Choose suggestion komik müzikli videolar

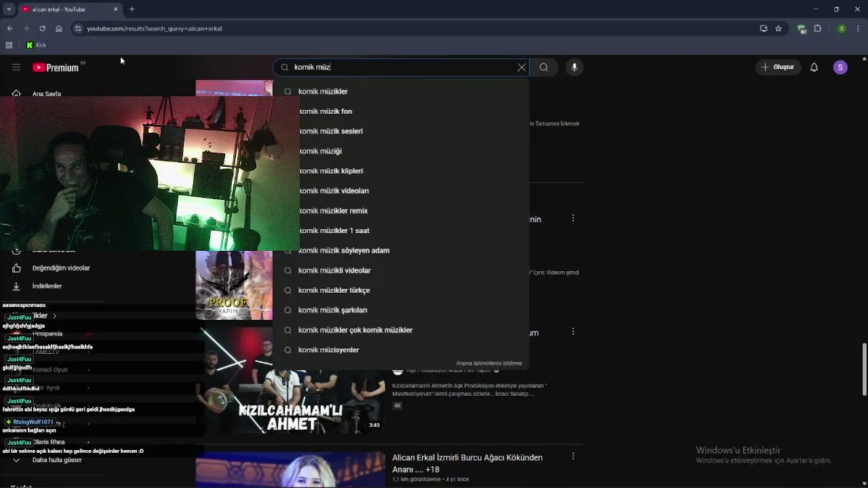401,270
